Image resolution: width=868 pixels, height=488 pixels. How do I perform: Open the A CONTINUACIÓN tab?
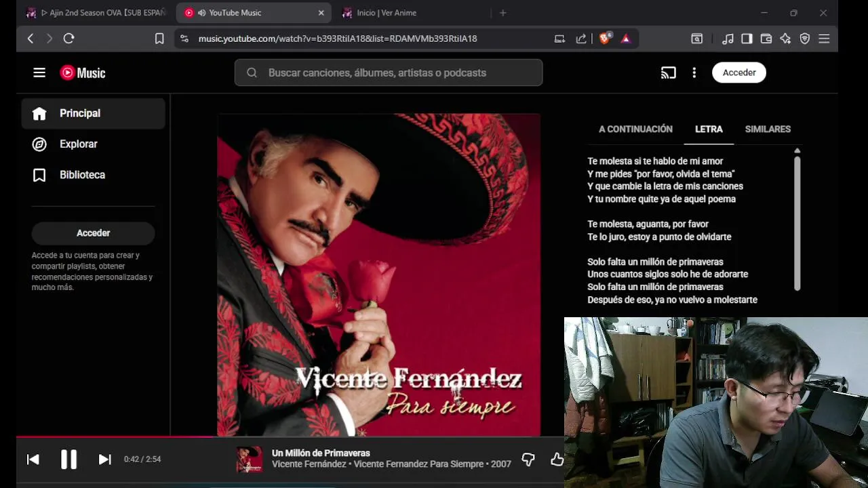[635, 129]
